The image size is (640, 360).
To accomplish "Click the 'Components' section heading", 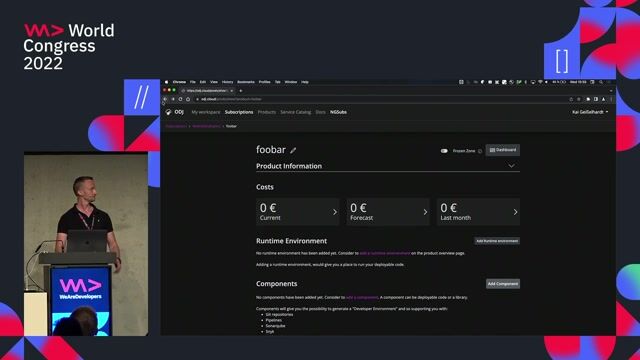I will (277, 284).
